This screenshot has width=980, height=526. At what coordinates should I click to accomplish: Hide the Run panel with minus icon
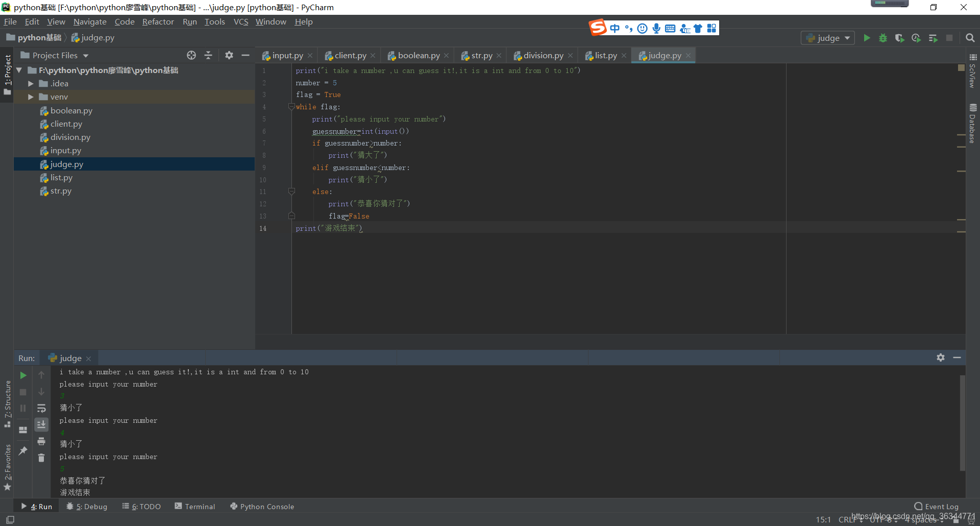957,357
